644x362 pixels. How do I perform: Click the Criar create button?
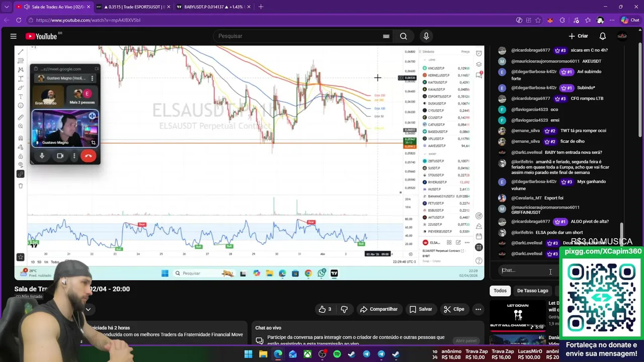pos(579,36)
